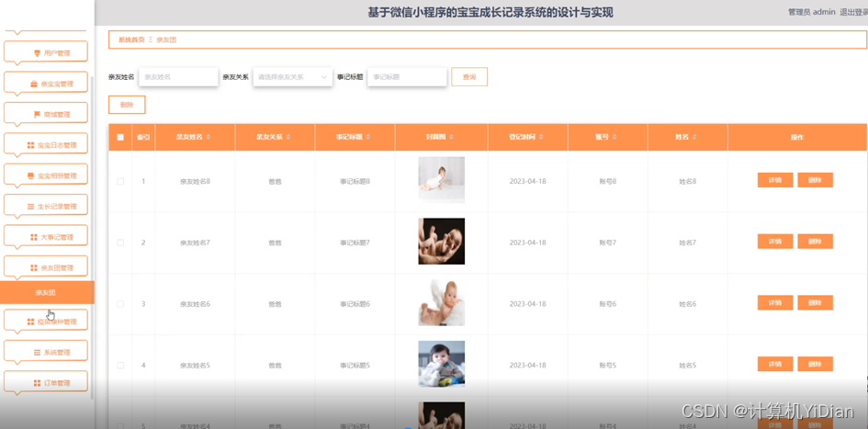The width and height of the screenshot is (868, 429).
Task: Sort by 登记时间 column arrows
Action: [x=541, y=137]
